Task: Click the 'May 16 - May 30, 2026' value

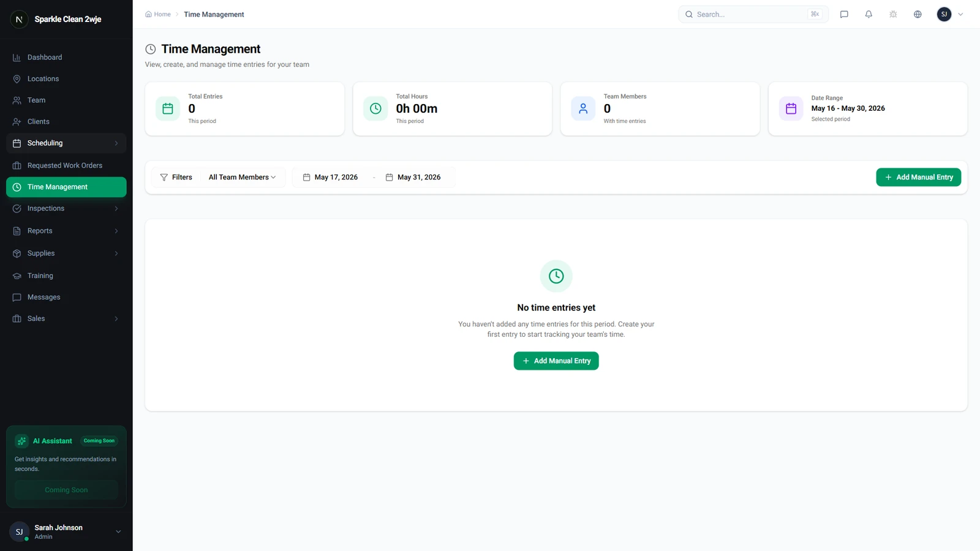Action: [848, 108]
